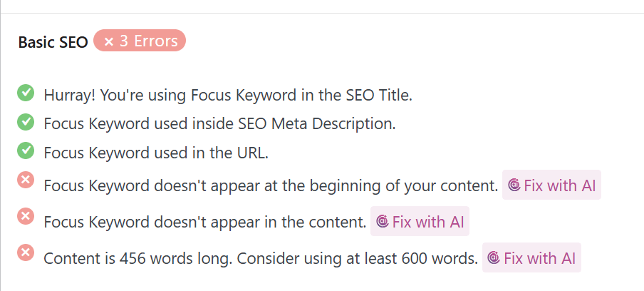Click green checkmark beside Meta Description message
644x291 pixels.
point(26,122)
